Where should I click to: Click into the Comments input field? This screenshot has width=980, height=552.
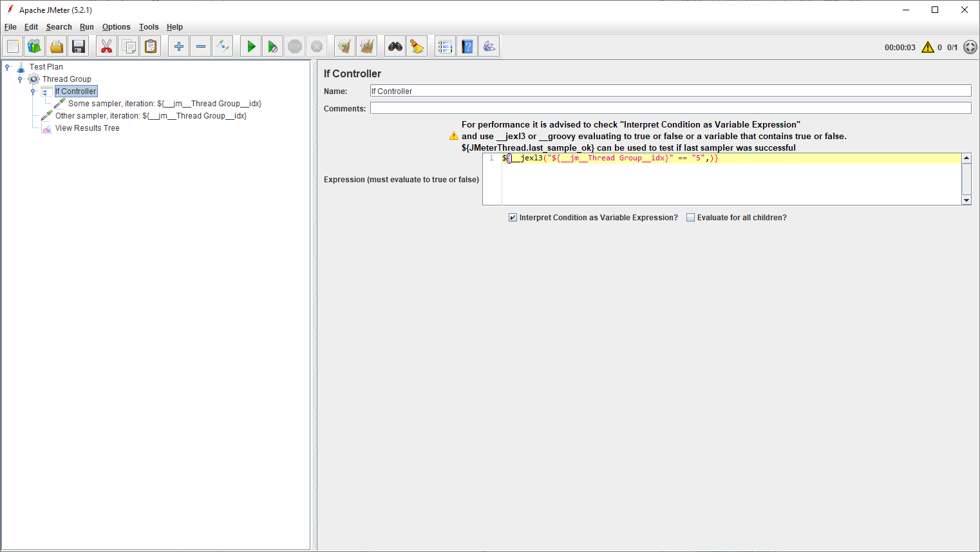coord(670,108)
